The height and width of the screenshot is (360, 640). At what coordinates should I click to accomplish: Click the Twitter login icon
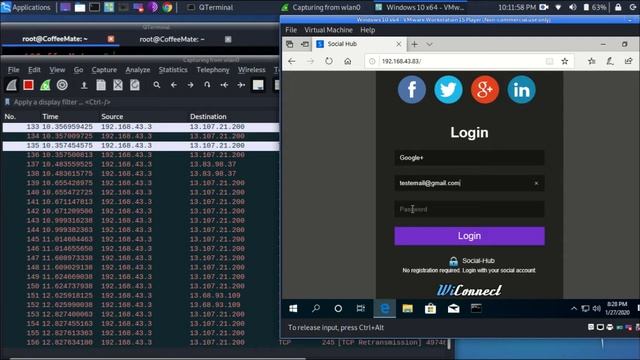pos(448,89)
